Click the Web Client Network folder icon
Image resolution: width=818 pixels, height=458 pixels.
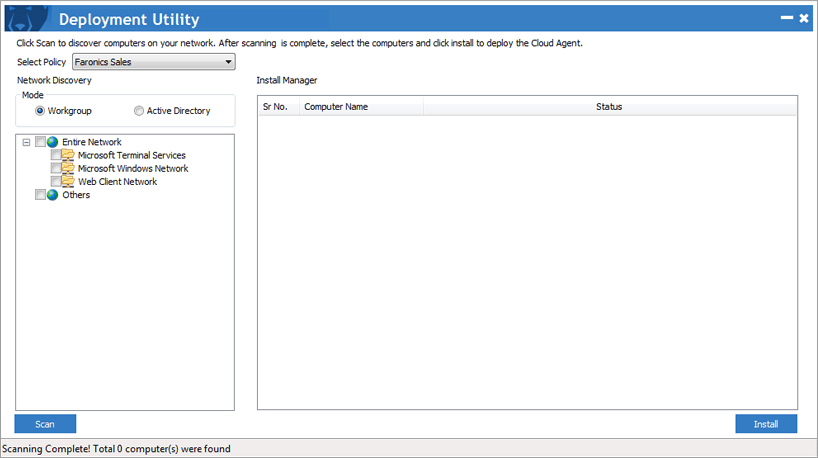[68, 181]
